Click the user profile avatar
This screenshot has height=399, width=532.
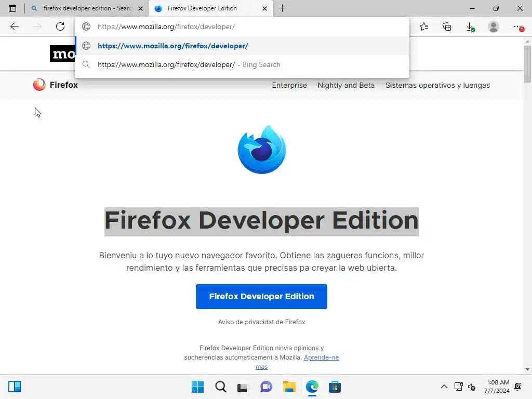[x=494, y=26]
